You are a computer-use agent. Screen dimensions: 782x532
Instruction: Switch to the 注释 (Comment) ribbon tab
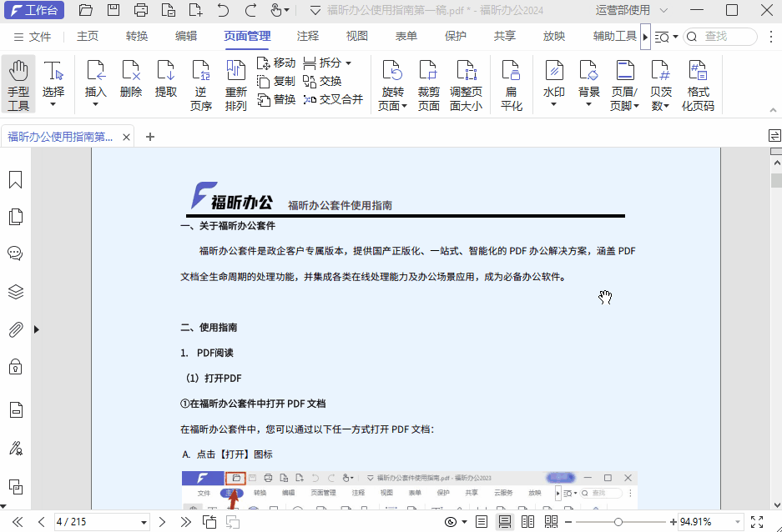pyautogui.click(x=307, y=36)
